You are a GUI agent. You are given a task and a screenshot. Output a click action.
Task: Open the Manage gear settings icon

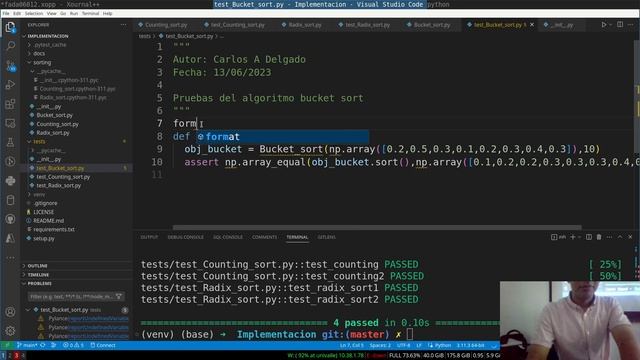click(10, 331)
